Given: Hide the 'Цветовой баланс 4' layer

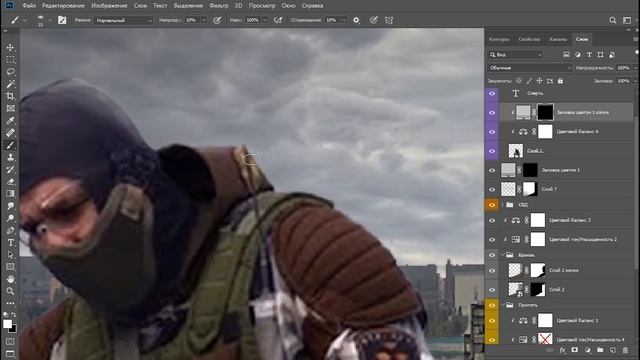Looking at the screenshot, I should [x=492, y=132].
